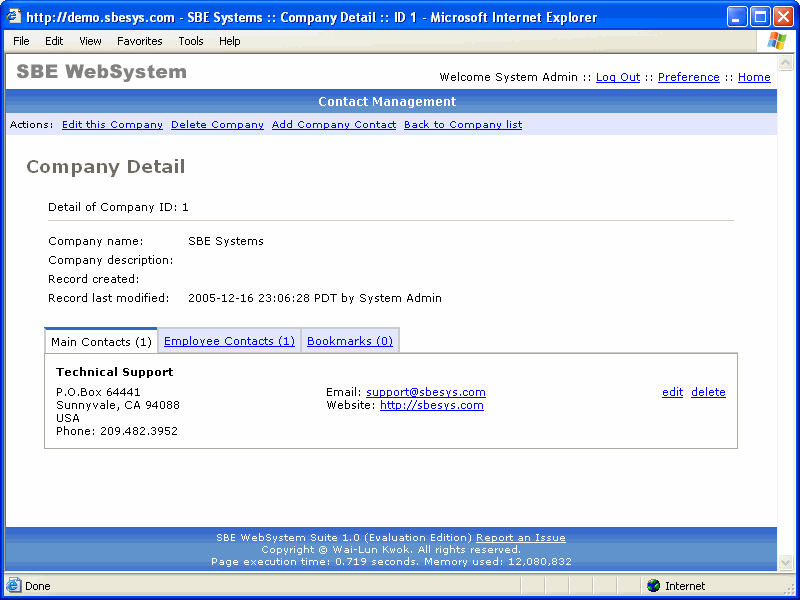
Task: Click delete for Technical Support contact
Action: click(x=708, y=392)
